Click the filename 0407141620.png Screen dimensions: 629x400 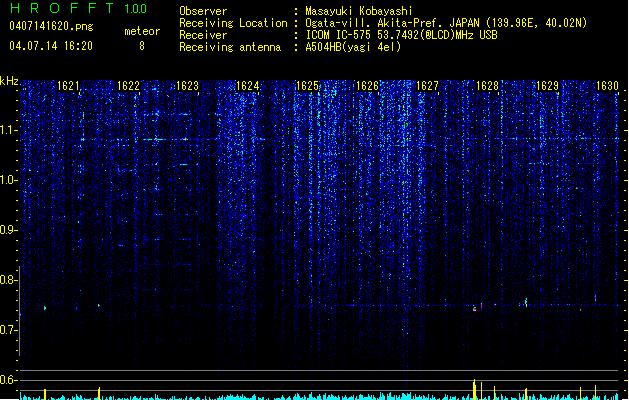click(x=51, y=26)
